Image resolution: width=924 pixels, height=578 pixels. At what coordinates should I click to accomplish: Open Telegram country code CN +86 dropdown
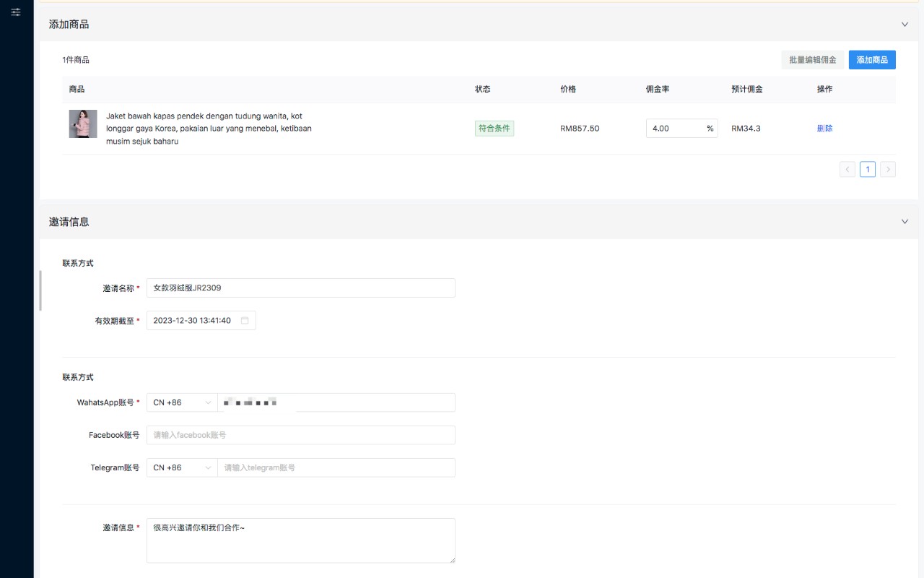pyautogui.click(x=182, y=467)
